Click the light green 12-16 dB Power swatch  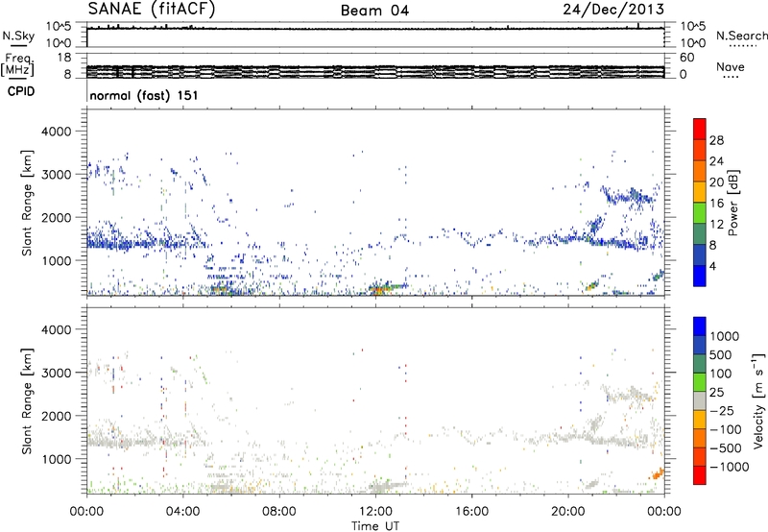[700, 213]
